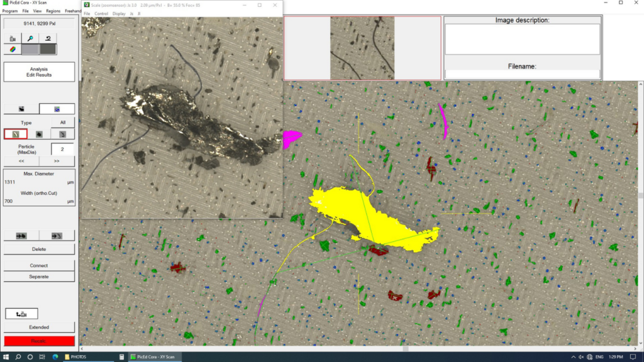
Task: Open the RGB color channels icon
Action: click(x=13, y=49)
